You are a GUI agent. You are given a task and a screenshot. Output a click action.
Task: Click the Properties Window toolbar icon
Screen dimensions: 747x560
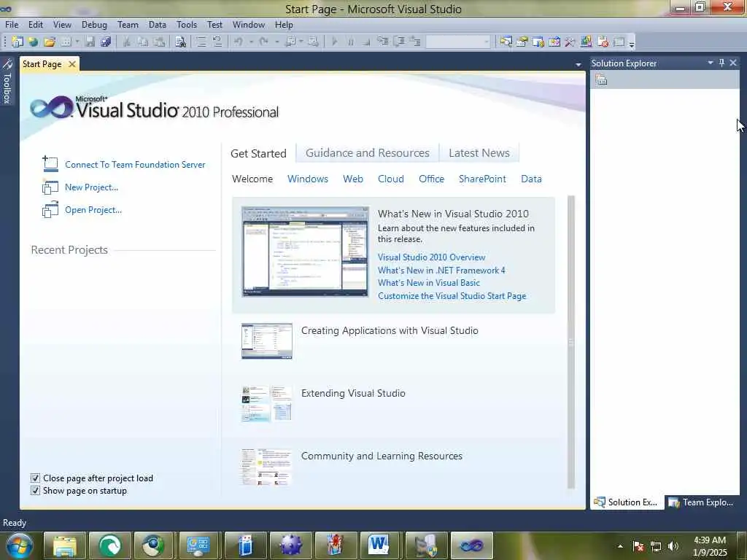point(522,42)
